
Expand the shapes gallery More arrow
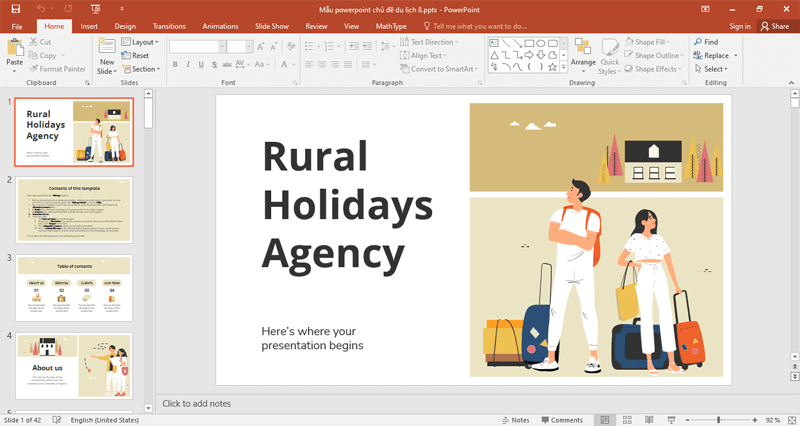coord(564,67)
